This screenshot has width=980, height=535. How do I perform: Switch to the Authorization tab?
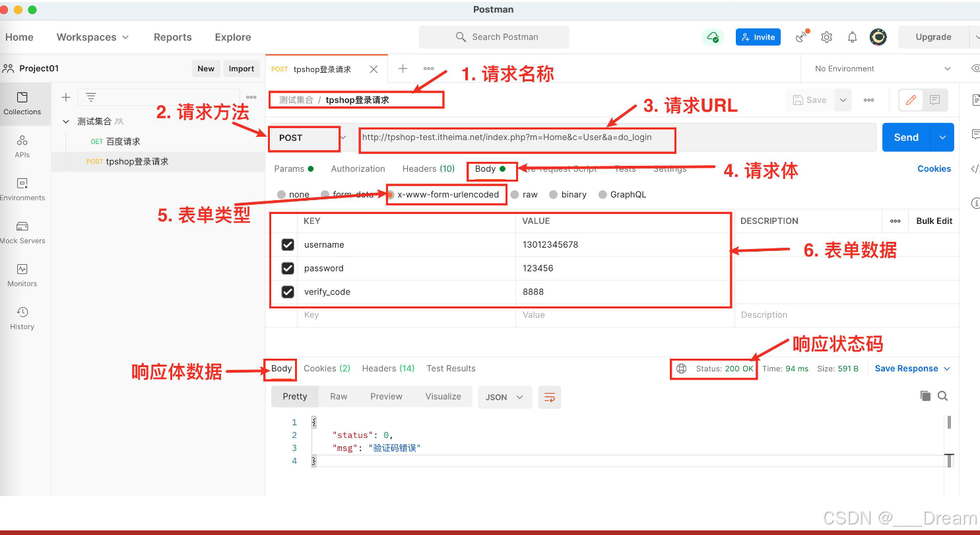pyautogui.click(x=358, y=168)
